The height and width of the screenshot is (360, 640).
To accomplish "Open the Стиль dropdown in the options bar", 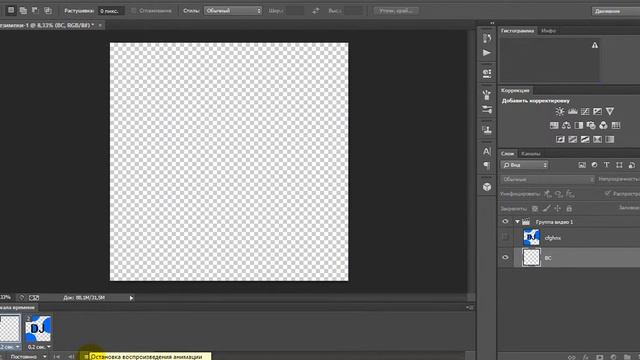I will 233,11.
